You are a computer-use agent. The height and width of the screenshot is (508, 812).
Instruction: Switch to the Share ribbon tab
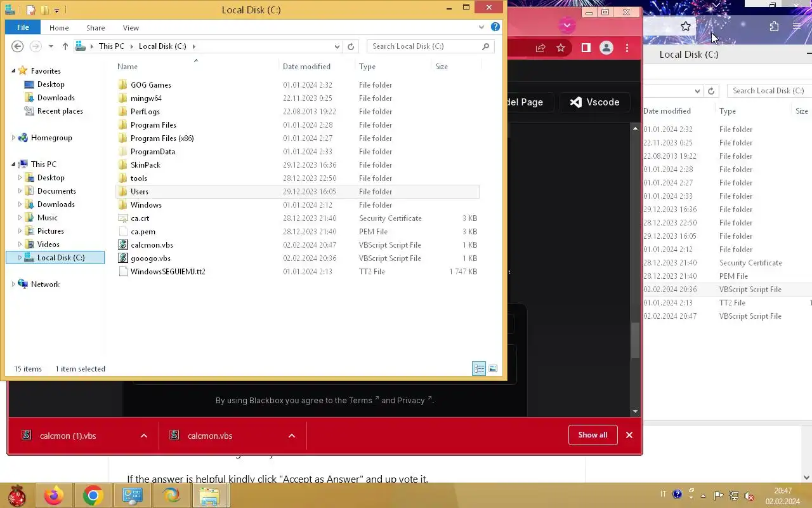pos(96,28)
